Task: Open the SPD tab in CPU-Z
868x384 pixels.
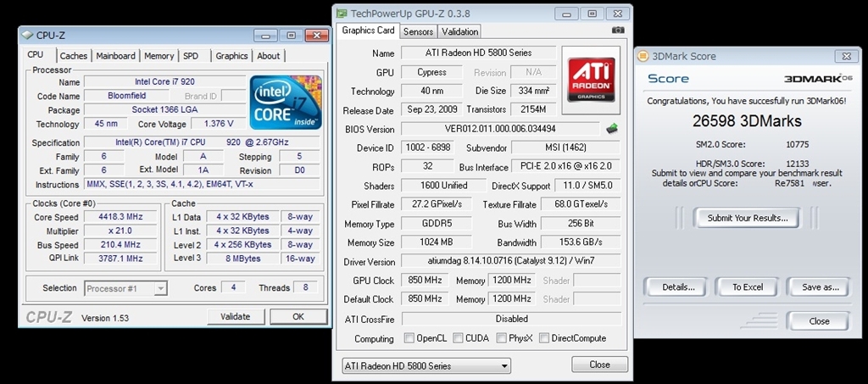Action: pos(191,56)
